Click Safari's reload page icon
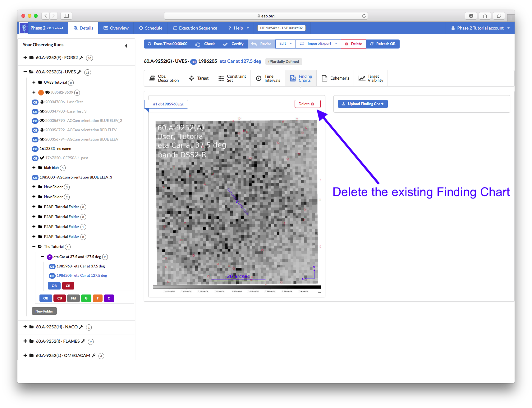The width and height of the screenshot is (532, 408). (x=364, y=16)
